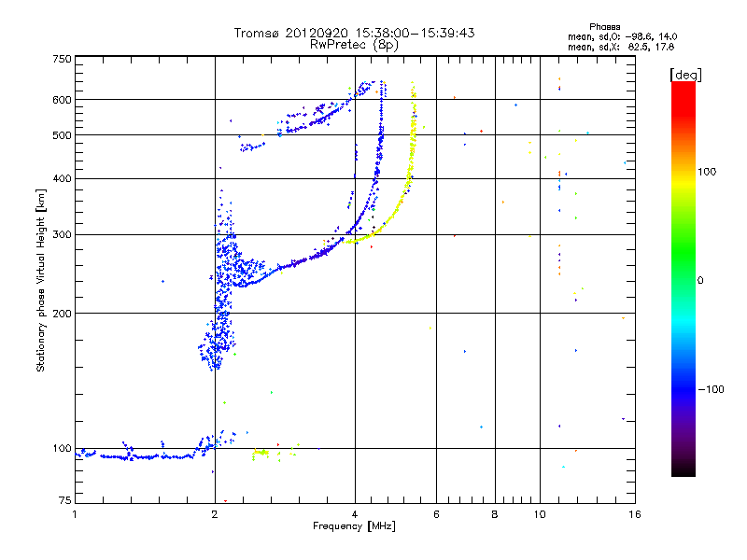
Task: Click the x-axis title 'Frequency [MHz]'
Action: pos(354,526)
